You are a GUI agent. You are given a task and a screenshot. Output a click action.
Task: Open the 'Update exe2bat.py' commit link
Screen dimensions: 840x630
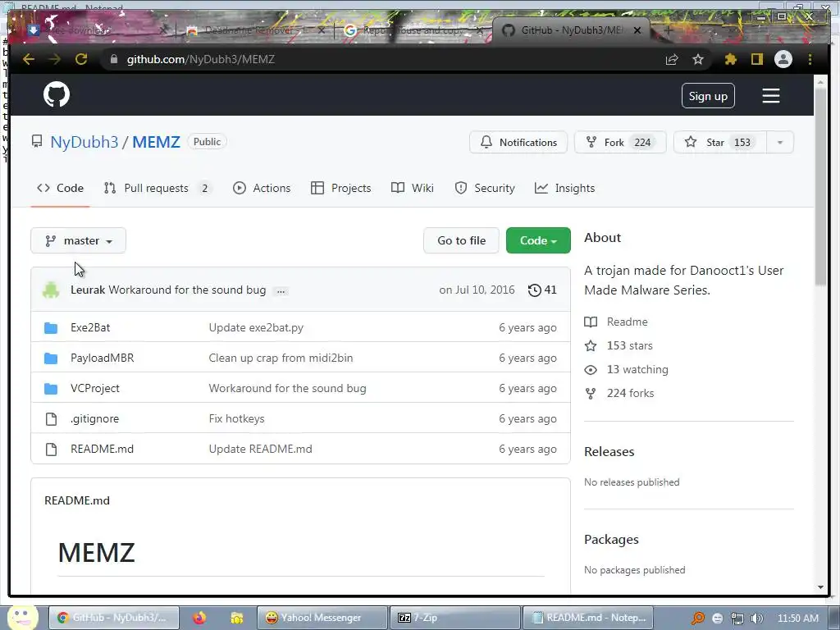pyautogui.click(x=256, y=328)
